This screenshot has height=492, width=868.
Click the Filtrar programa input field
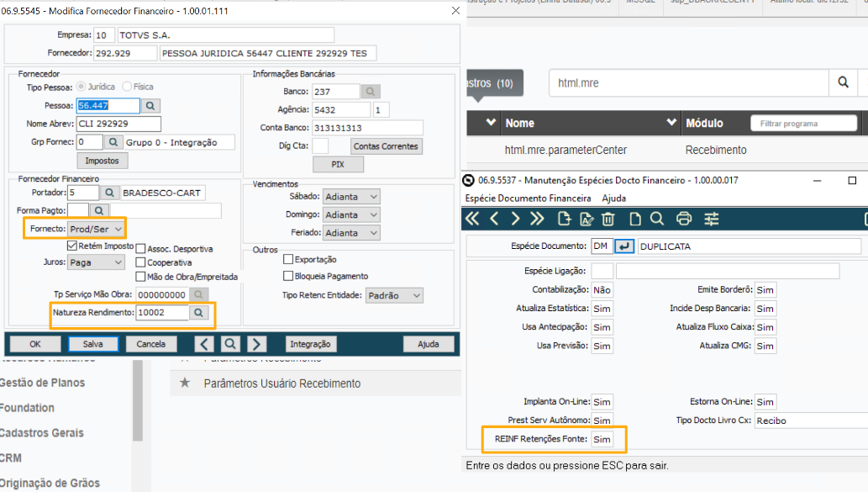(x=804, y=123)
